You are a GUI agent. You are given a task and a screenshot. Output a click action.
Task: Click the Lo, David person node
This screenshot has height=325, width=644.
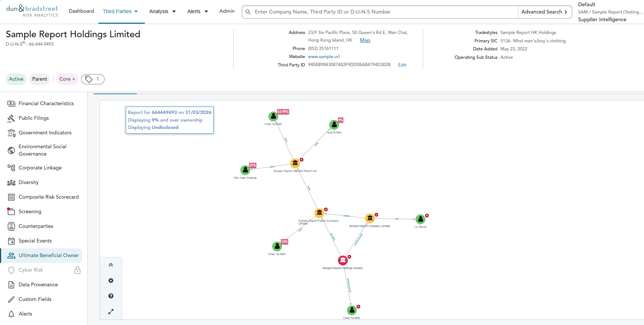tap(420, 219)
